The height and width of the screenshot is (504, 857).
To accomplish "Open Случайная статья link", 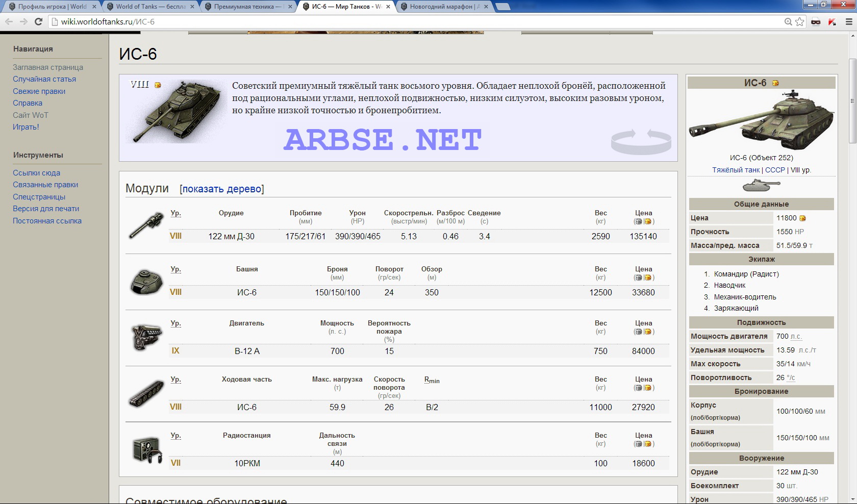I will tap(44, 79).
